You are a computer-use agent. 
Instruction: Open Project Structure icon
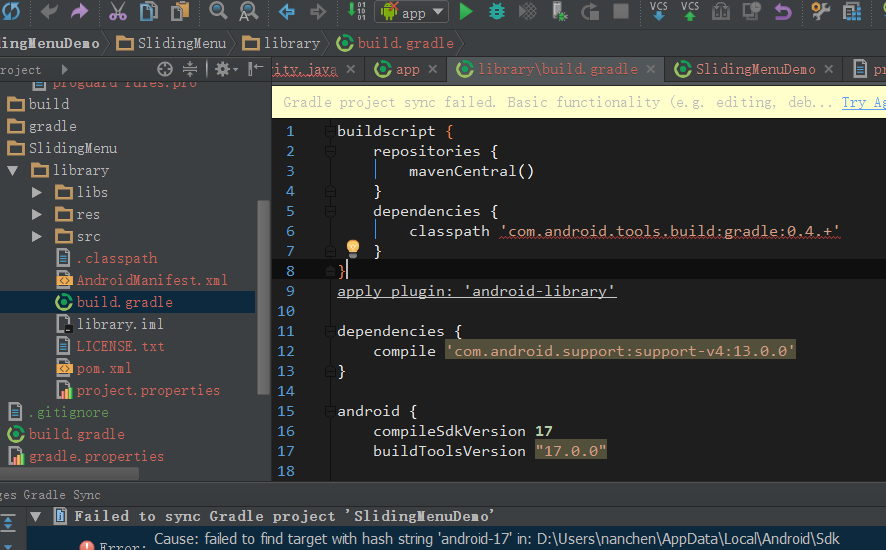coord(852,11)
